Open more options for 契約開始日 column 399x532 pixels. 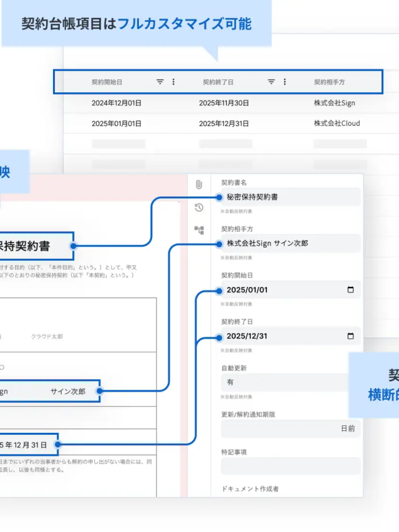(x=173, y=82)
